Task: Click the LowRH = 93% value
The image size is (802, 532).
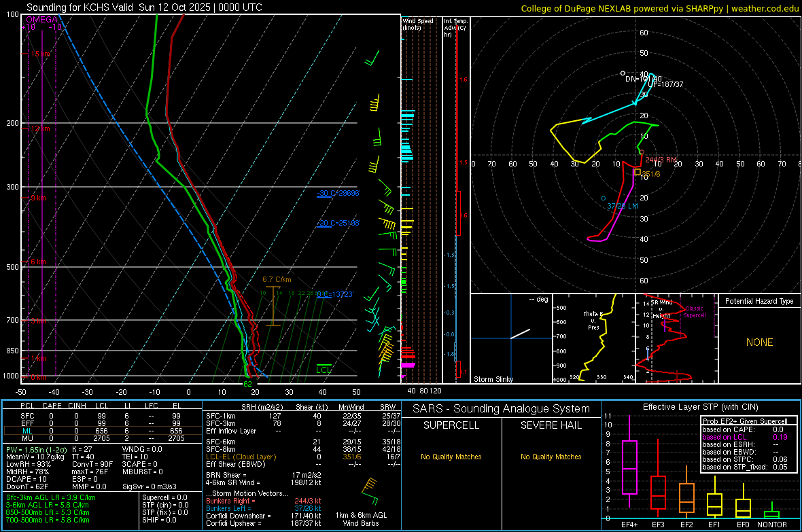Action: [29, 464]
